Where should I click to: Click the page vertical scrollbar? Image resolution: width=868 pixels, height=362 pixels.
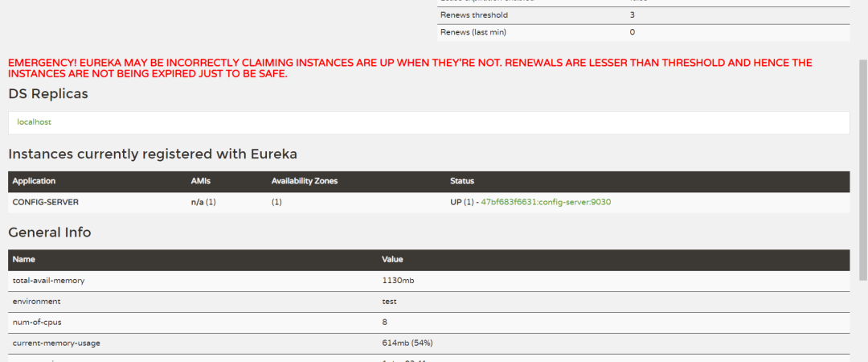tap(862, 169)
